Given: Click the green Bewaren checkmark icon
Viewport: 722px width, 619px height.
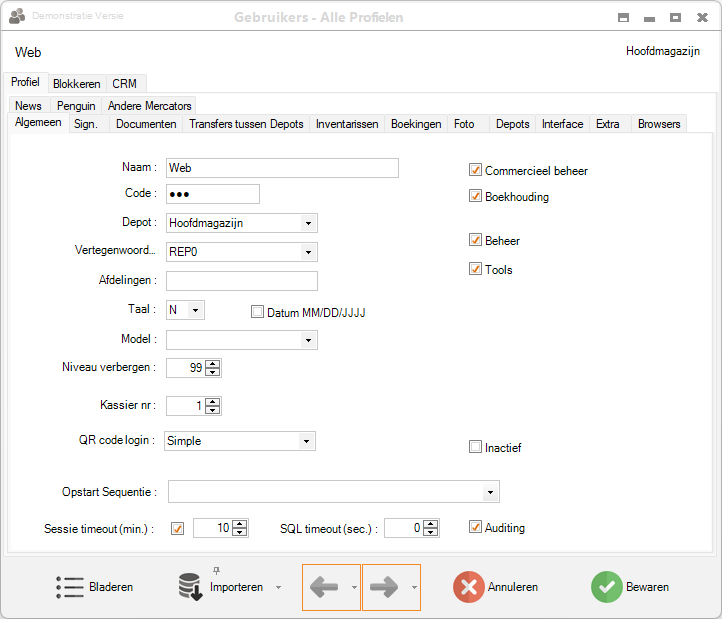Looking at the screenshot, I should (606, 587).
